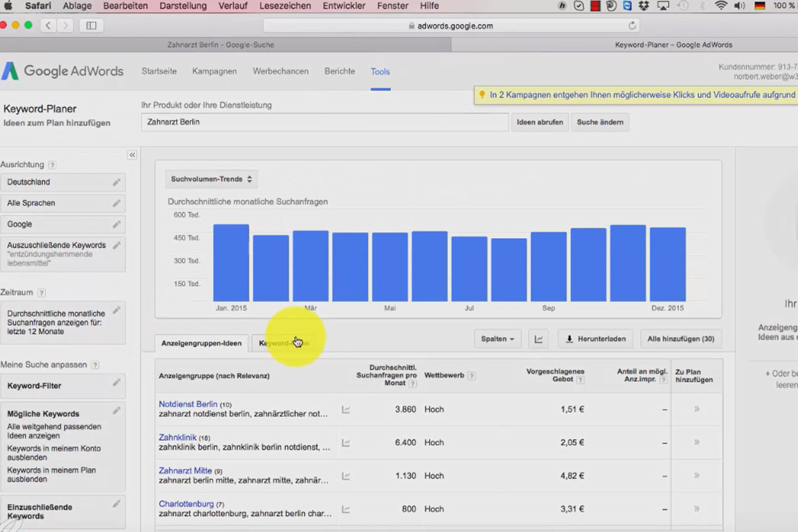Open the Zahnarzt Mitte ad group link
This screenshot has height=532, width=798.
tap(186, 470)
